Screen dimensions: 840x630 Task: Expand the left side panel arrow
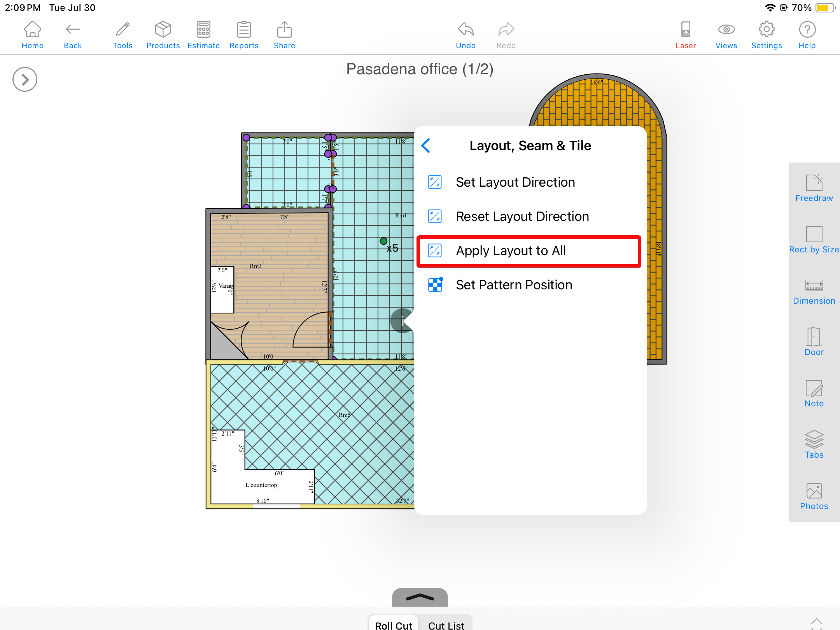25,79
